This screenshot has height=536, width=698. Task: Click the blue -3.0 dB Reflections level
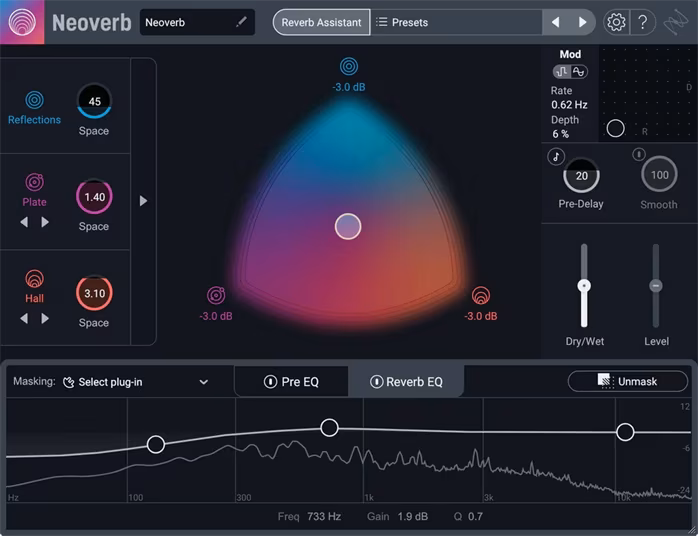click(349, 87)
